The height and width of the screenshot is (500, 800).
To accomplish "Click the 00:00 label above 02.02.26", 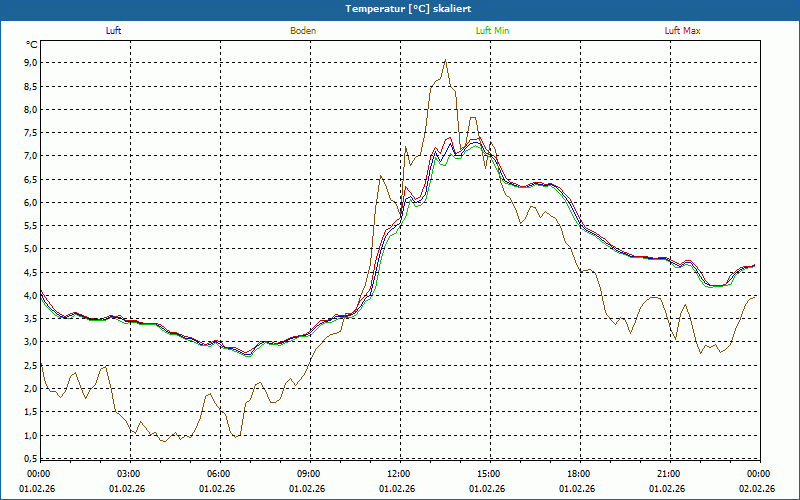I will click(757, 474).
